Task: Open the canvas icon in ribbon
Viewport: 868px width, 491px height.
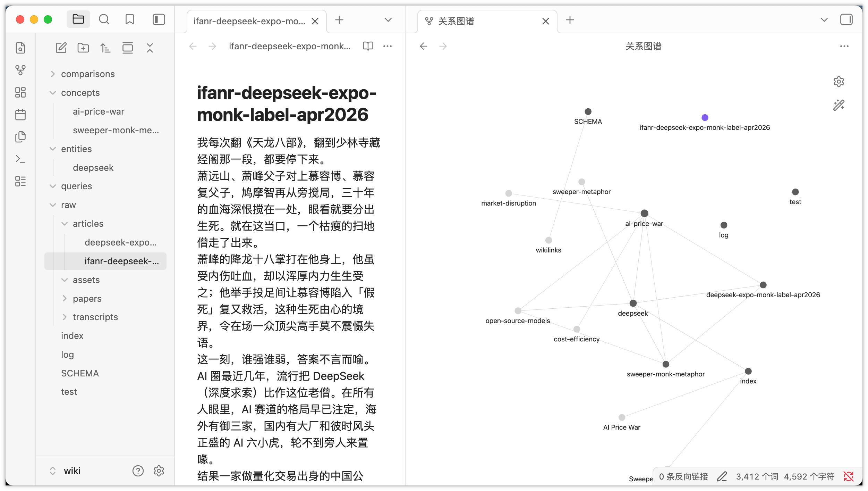Action: 20,92
